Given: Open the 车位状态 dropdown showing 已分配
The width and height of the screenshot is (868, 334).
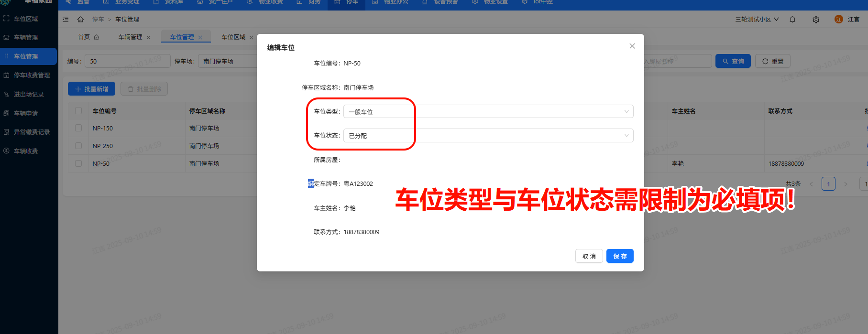Looking at the screenshot, I should pyautogui.click(x=488, y=135).
